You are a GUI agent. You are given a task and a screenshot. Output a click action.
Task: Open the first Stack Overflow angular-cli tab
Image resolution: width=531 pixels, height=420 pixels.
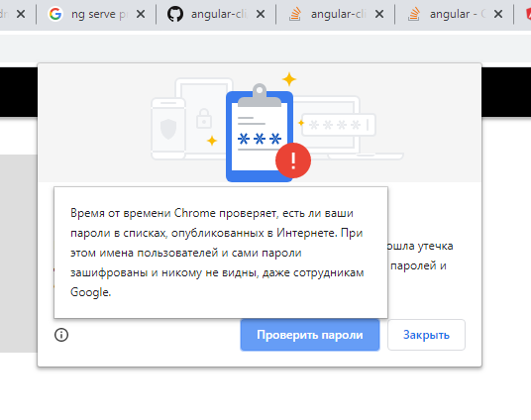(336, 14)
